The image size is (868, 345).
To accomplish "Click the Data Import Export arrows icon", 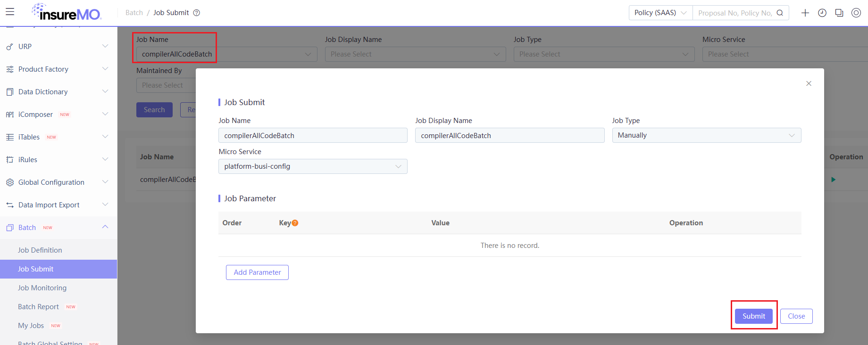I will [9, 205].
